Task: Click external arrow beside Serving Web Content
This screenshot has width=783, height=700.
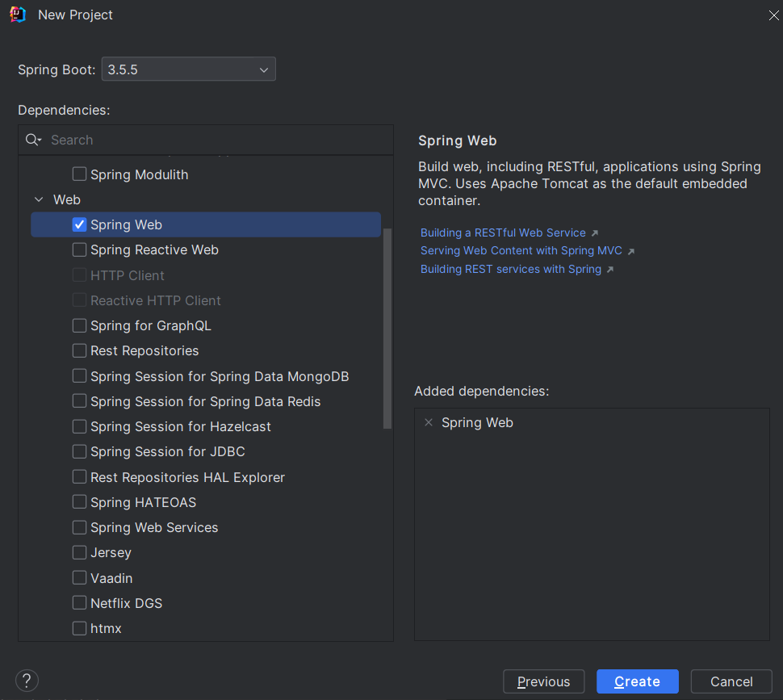Action: coord(631,251)
